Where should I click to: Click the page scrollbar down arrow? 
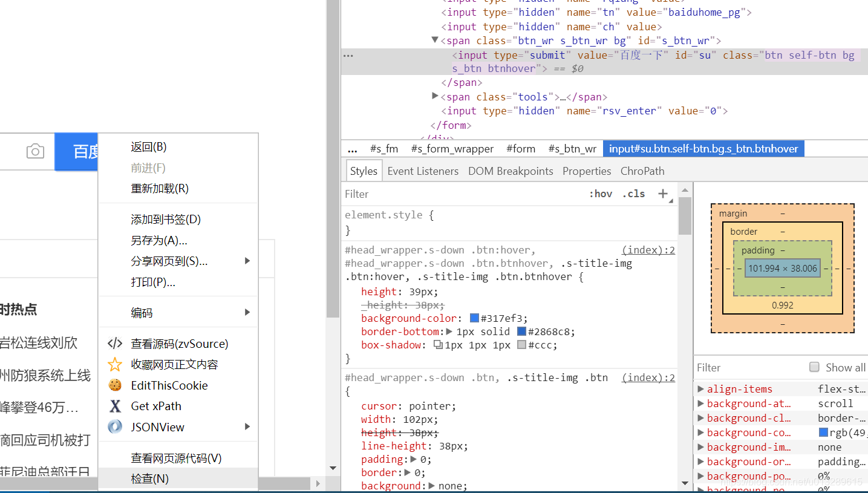(333, 468)
